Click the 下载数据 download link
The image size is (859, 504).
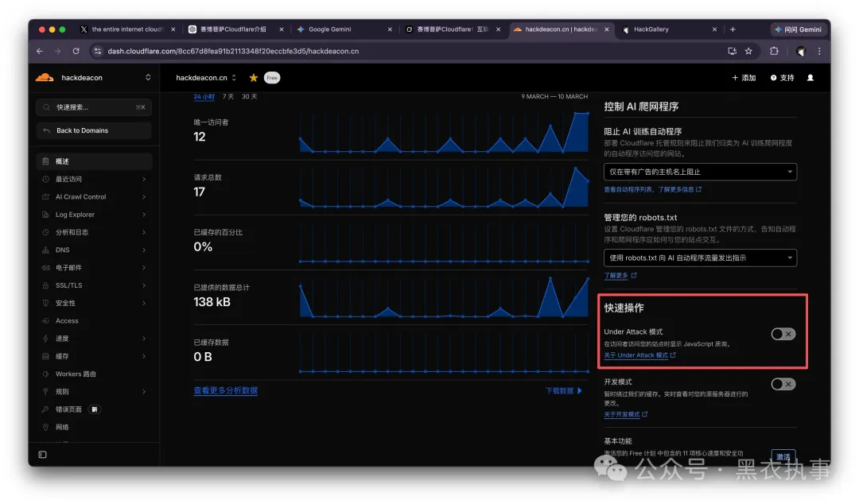563,390
